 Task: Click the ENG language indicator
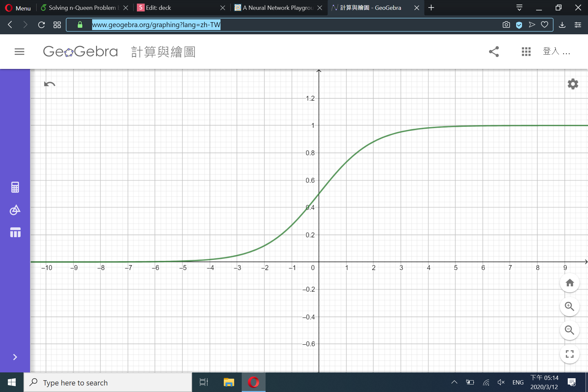pos(518,382)
